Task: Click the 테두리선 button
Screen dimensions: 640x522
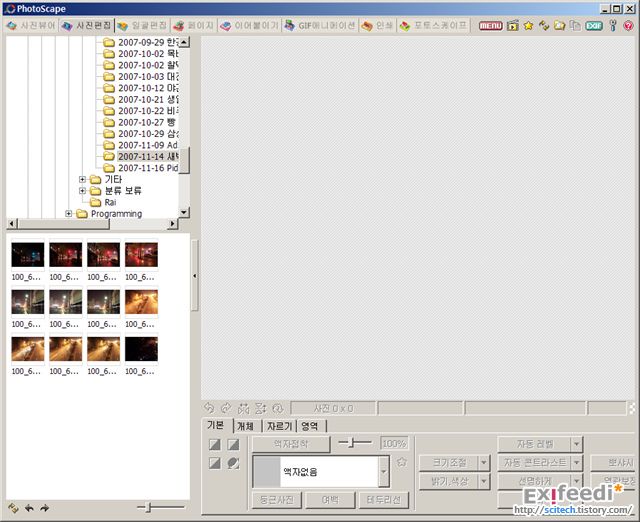Action: [x=384, y=500]
